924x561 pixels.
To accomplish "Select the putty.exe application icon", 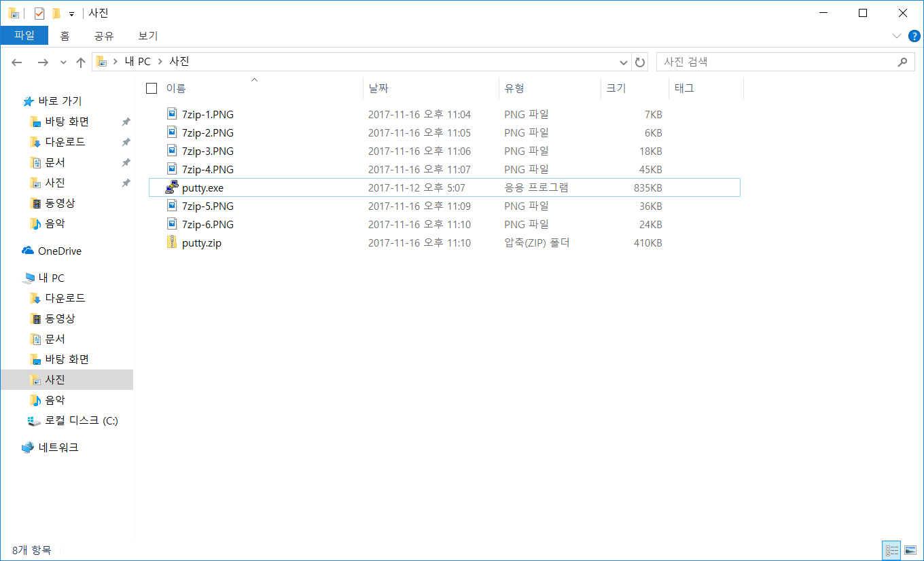I will pos(173,188).
